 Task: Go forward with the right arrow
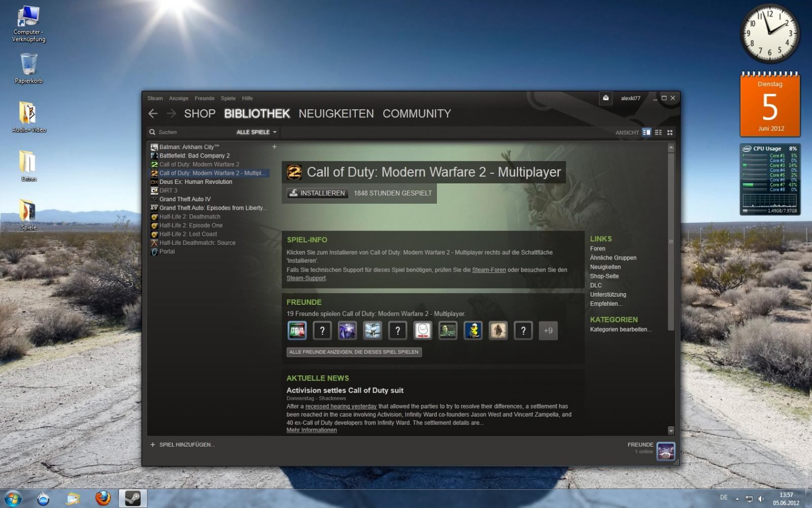(x=172, y=114)
